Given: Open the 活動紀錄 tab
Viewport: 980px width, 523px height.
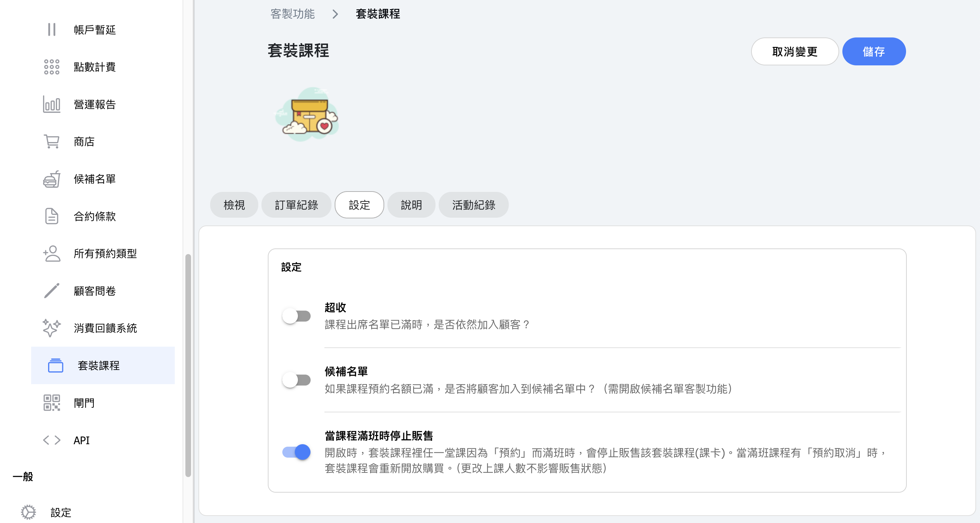Looking at the screenshot, I should click(x=473, y=205).
